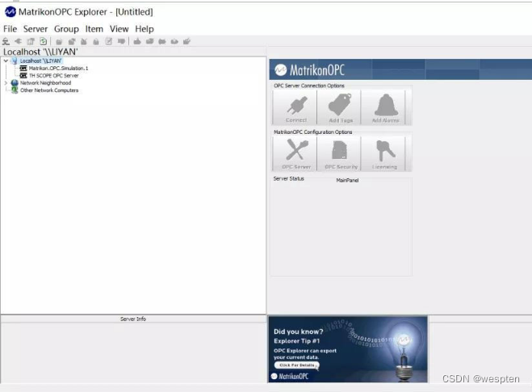The height and width of the screenshot is (392, 532).
Task: Click 'Click For Details' in the tip banner
Action: [297, 365]
